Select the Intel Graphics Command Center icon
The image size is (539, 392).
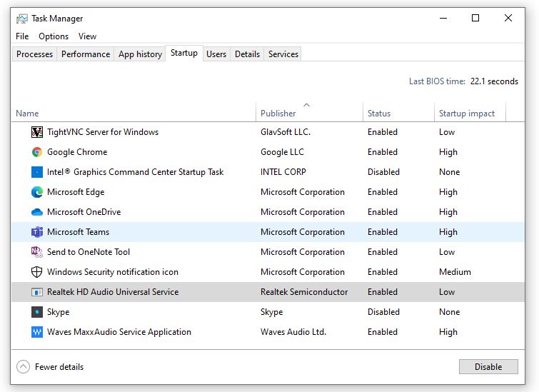pyautogui.click(x=37, y=172)
